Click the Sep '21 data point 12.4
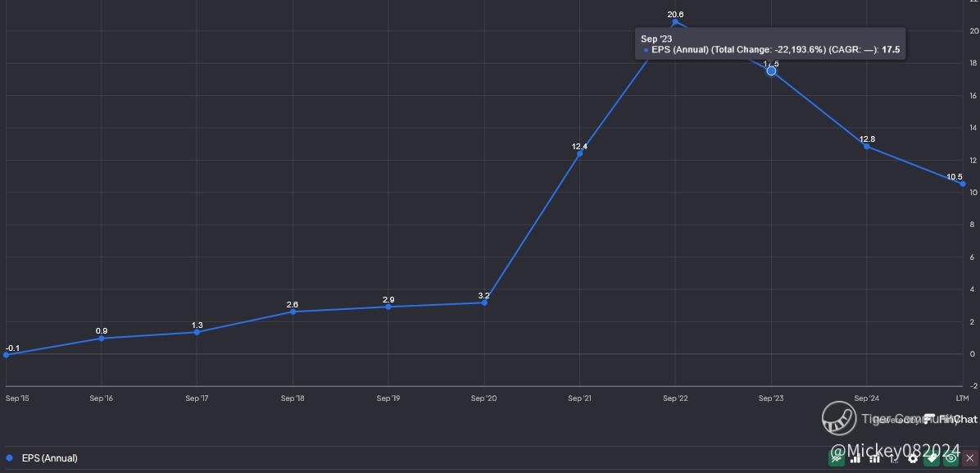 [579, 153]
